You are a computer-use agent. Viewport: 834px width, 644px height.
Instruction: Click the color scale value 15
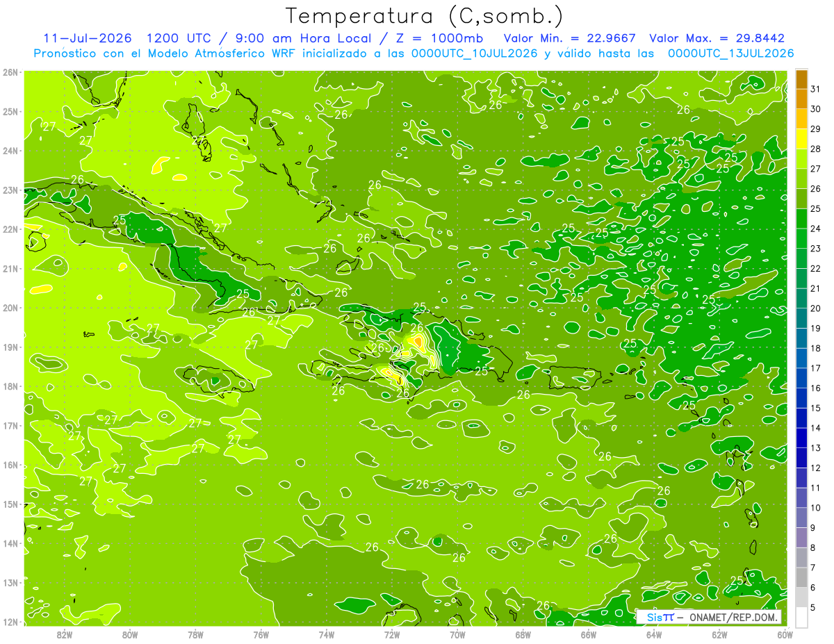tap(816, 408)
